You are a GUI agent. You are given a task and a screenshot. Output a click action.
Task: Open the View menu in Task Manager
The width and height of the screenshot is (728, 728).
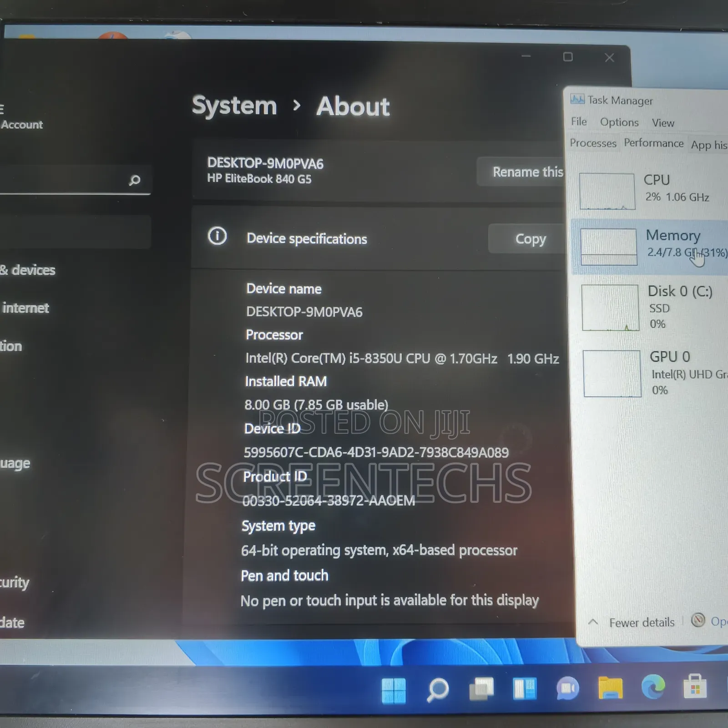click(x=663, y=123)
